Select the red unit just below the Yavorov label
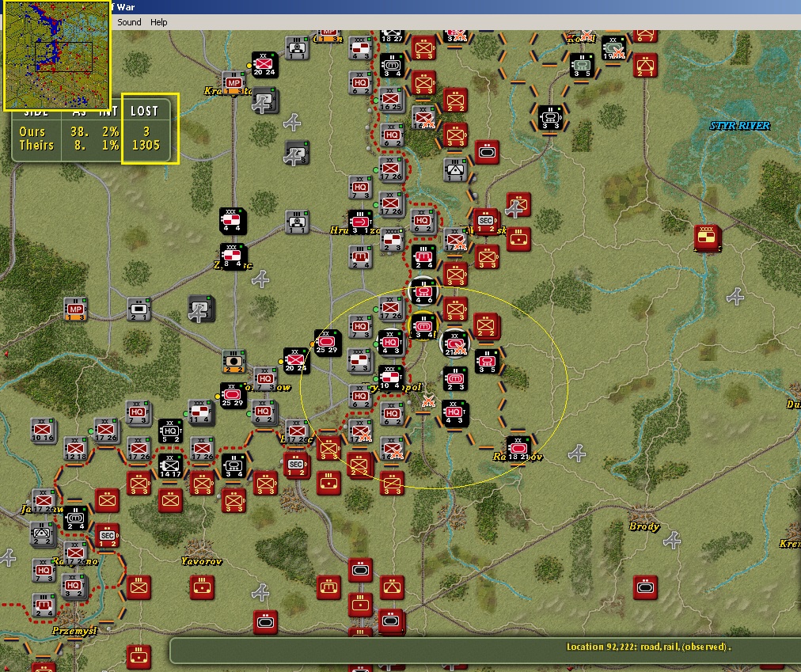Viewport: 801px width, 672px height. 202,587
